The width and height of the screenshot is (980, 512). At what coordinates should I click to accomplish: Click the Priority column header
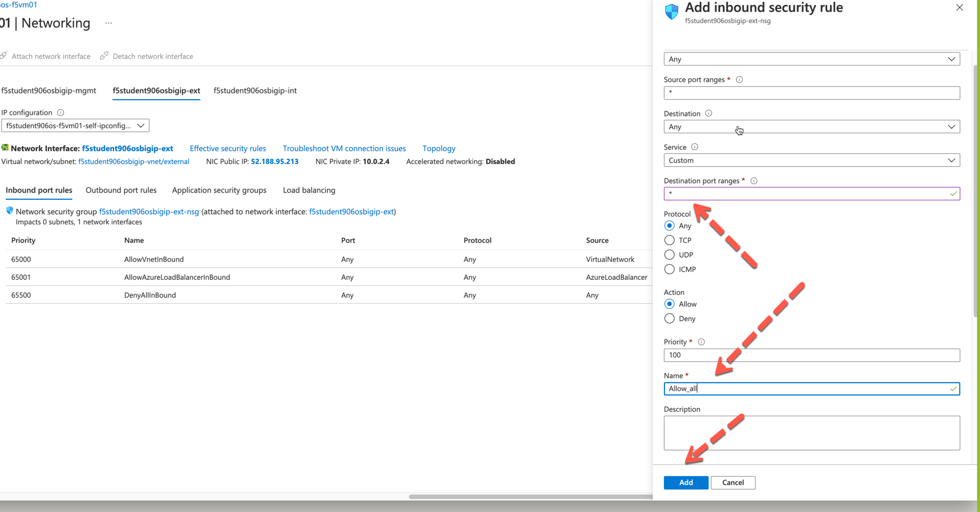(23, 241)
